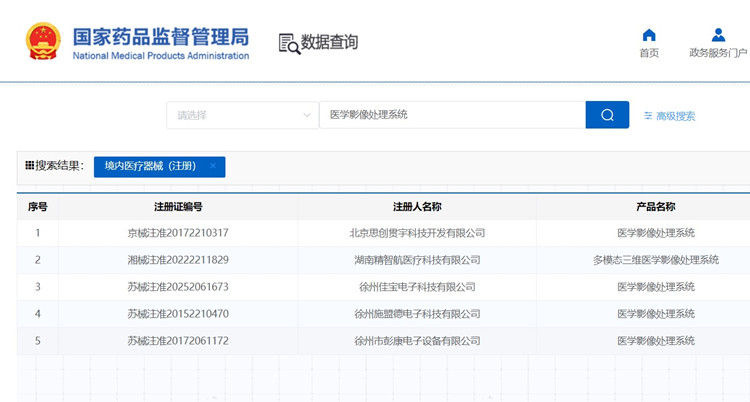The height and width of the screenshot is (402, 750).
Task: Click the blue magnifier search button
Action: 607,115
